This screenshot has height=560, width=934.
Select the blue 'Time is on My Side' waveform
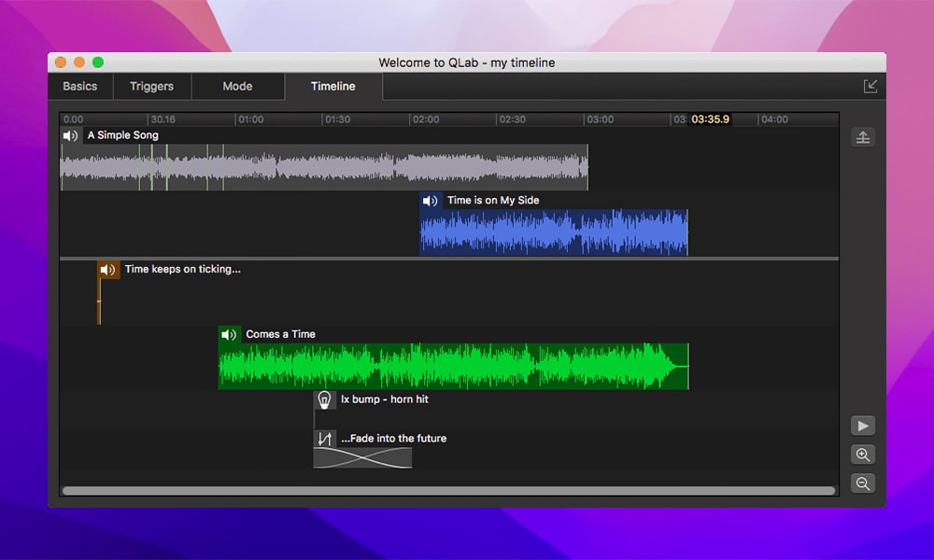tap(551, 229)
